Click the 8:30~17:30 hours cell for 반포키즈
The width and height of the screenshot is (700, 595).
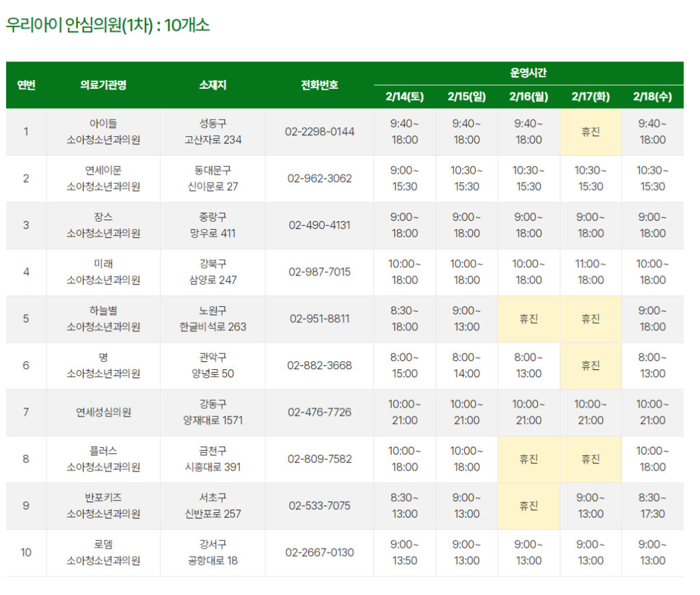pyautogui.click(x=652, y=506)
